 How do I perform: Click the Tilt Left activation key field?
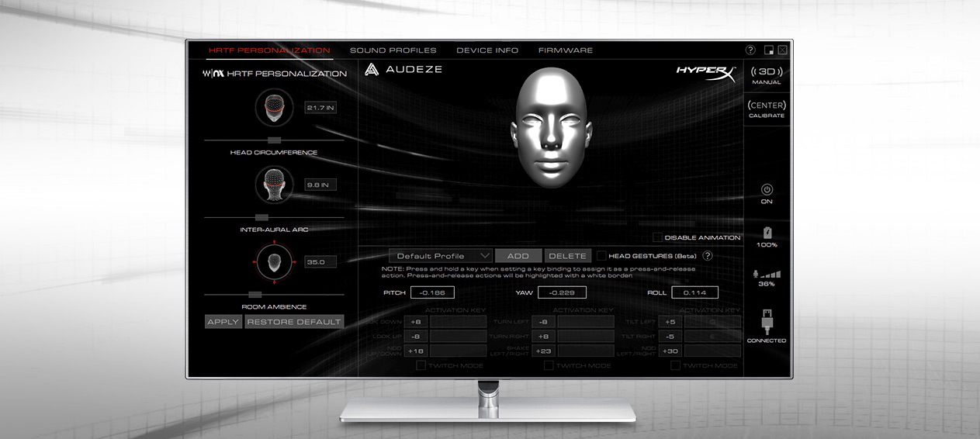[x=712, y=322]
